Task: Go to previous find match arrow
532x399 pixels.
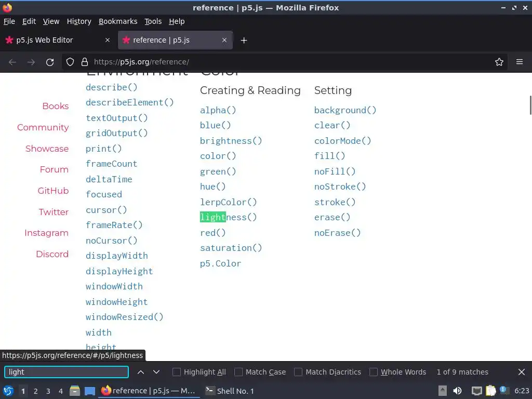Action: (141, 372)
